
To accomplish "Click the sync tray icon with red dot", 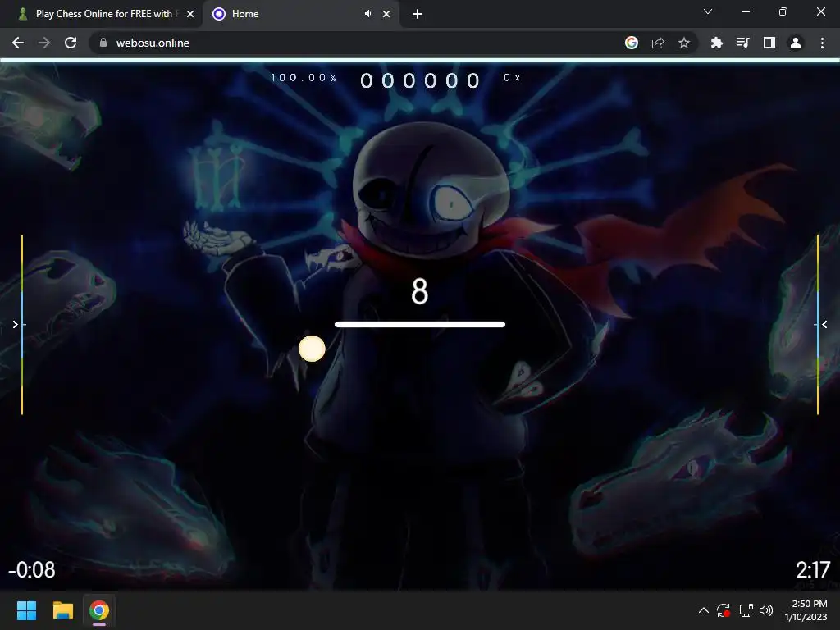I will (724, 610).
